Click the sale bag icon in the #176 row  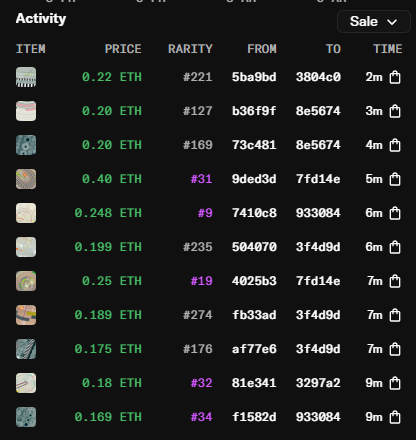click(395, 349)
